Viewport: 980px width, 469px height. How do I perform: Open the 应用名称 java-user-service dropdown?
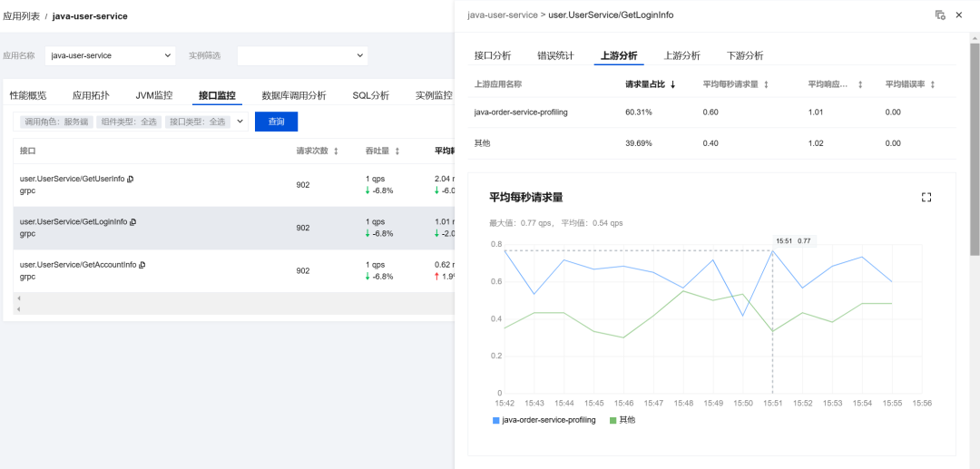point(111,55)
